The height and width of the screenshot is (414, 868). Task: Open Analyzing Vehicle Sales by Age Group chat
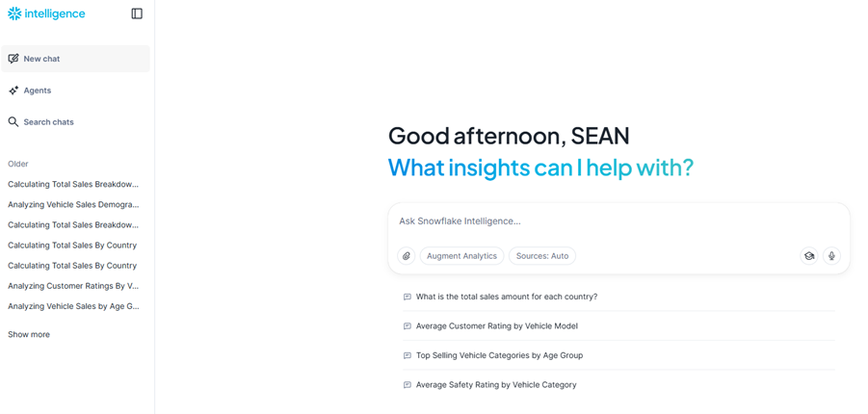click(x=73, y=306)
